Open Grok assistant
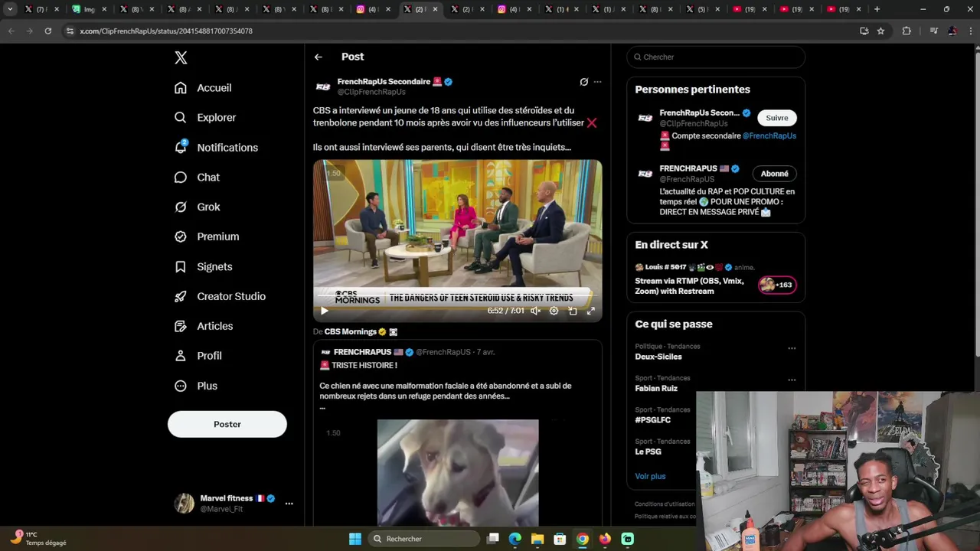Screen dimensions: 980x551 (x=197, y=207)
